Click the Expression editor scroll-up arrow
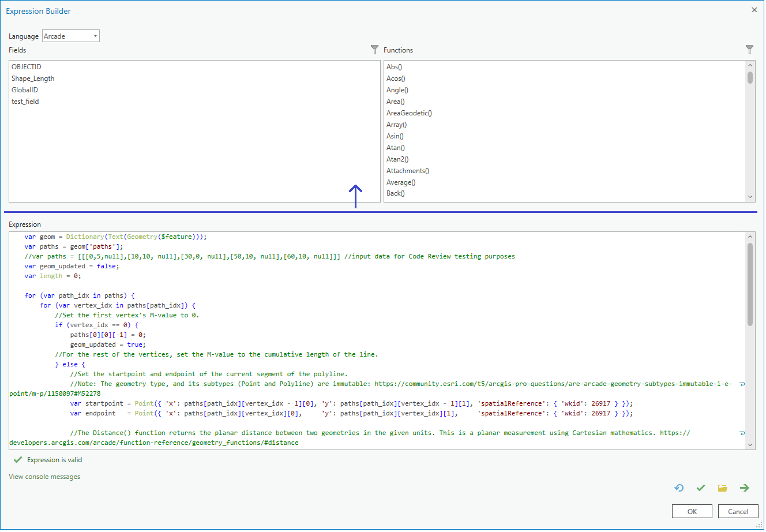Image resolution: width=766 pixels, height=532 pixels. [x=750, y=237]
